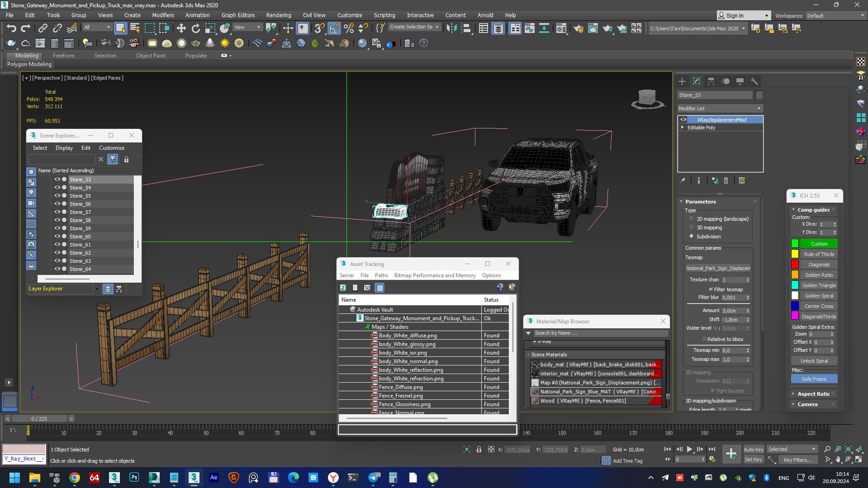Screen dimensions: 868x488
Task: Open the Scripting menu
Action: coord(384,15)
